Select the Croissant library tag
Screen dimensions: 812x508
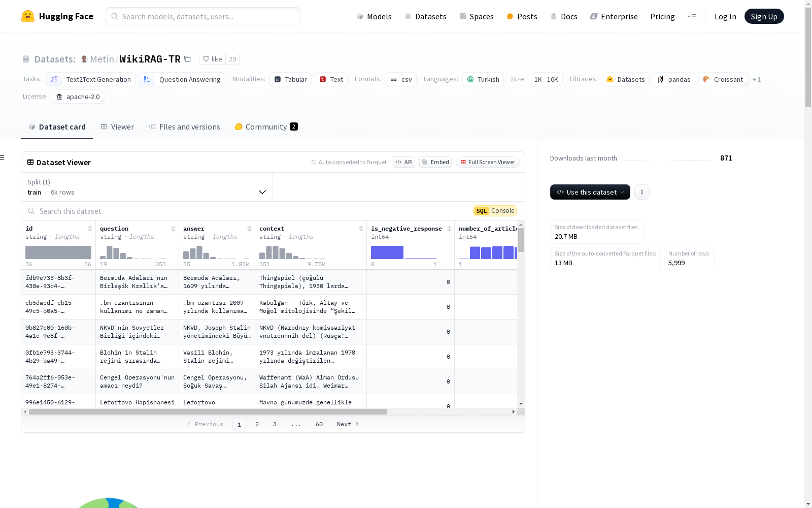coord(723,79)
